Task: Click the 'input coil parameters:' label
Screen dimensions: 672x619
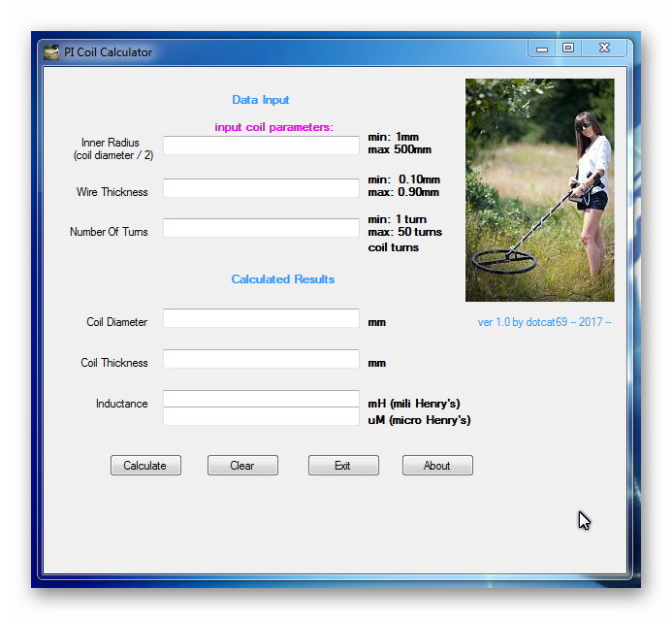Action: point(273,127)
